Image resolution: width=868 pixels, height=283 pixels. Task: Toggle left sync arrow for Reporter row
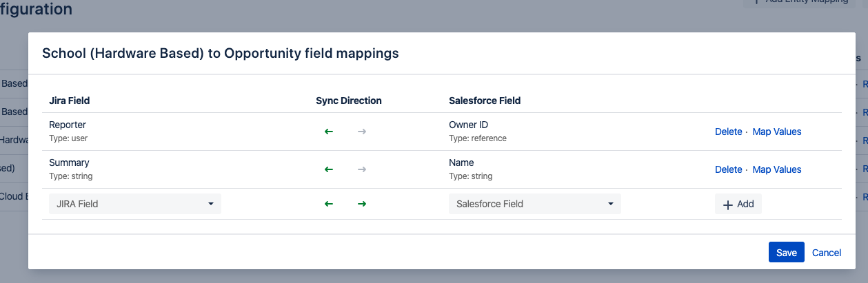[x=329, y=132]
